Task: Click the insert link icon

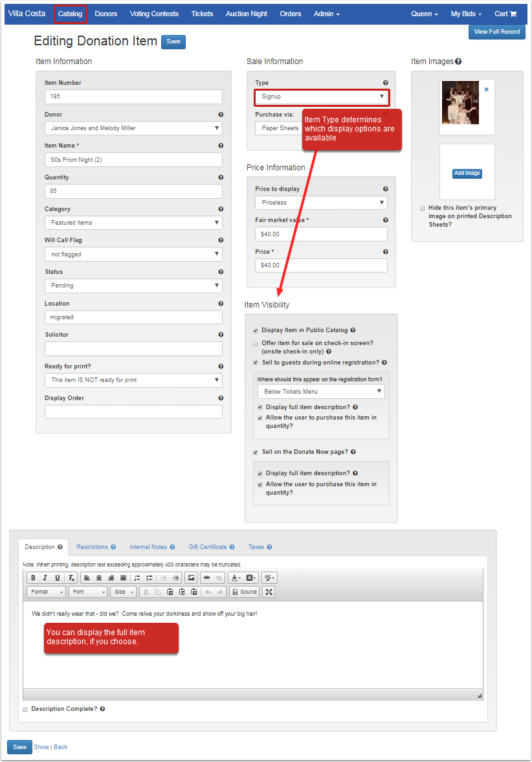Action: 207,578
